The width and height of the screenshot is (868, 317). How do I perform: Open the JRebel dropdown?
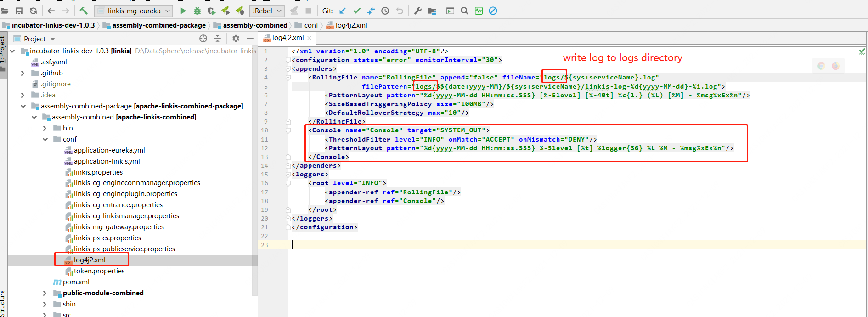tap(267, 11)
